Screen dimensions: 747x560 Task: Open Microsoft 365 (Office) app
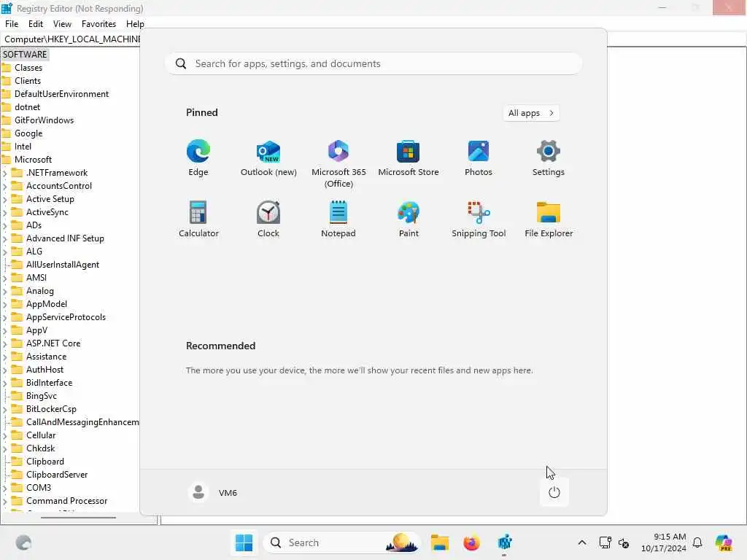click(x=338, y=163)
